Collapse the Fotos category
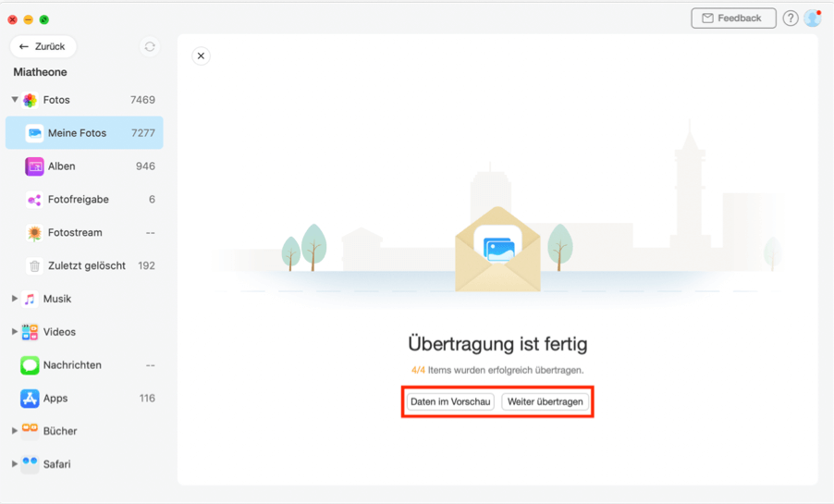This screenshot has height=504, width=834. (x=15, y=100)
